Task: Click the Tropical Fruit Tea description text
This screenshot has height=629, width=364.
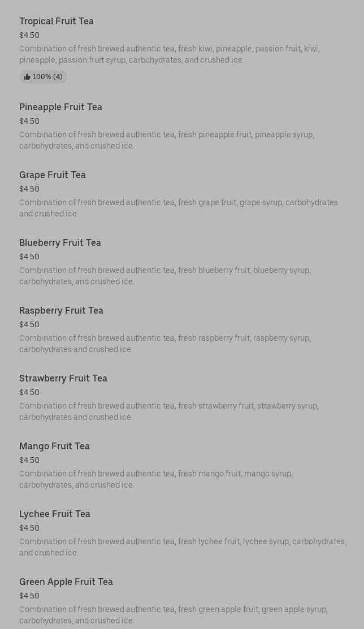Action: 170,54
